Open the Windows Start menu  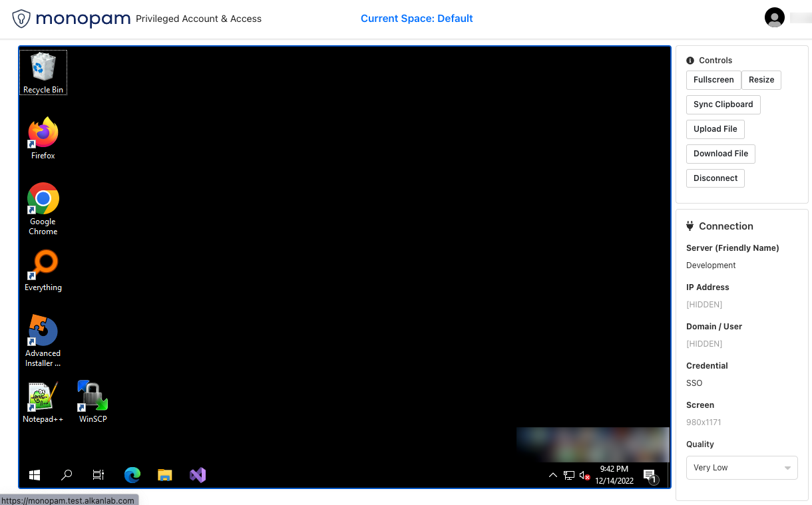(35, 474)
